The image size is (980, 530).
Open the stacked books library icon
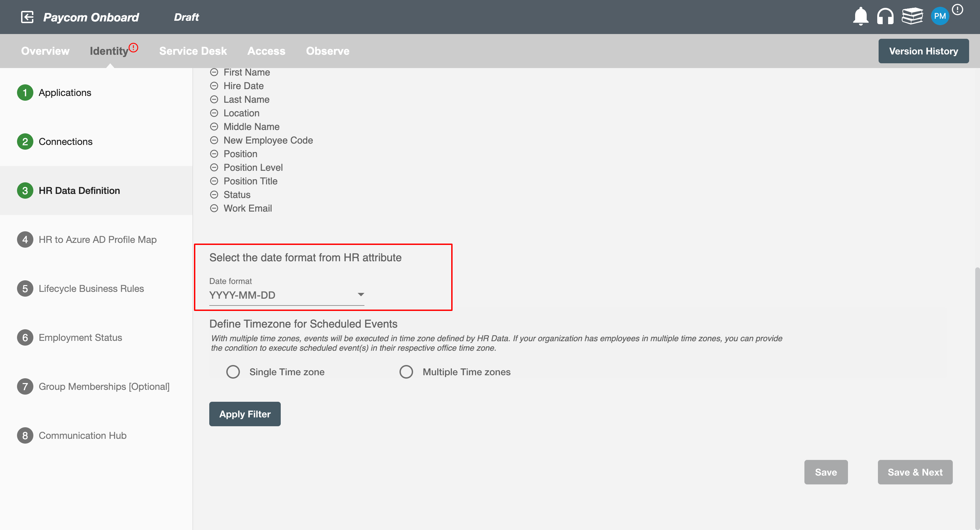tap(912, 16)
